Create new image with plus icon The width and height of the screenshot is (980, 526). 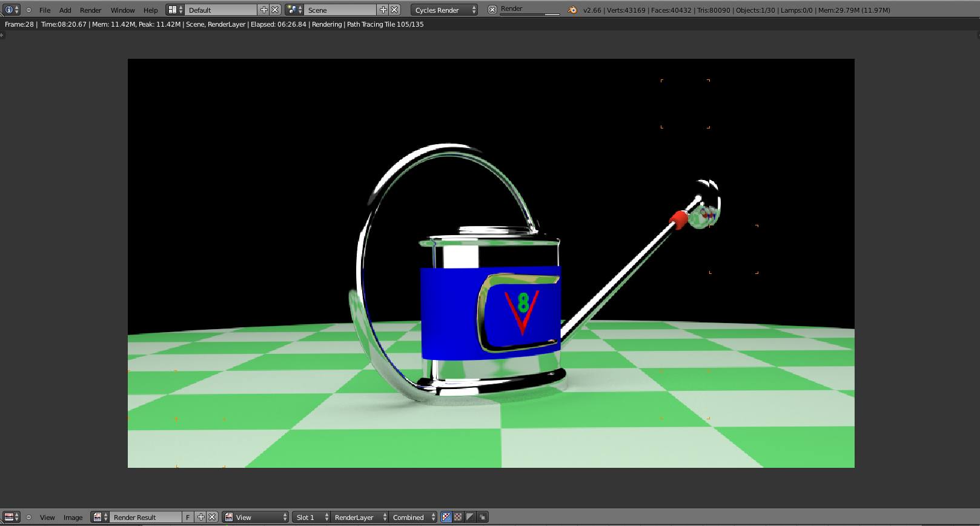[200, 517]
